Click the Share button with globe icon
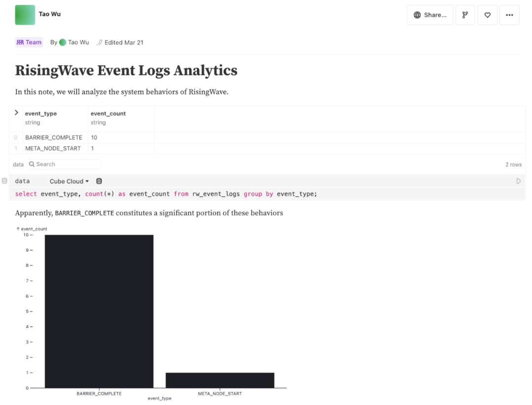This screenshot has width=532, height=405. (x=430, y=15)
